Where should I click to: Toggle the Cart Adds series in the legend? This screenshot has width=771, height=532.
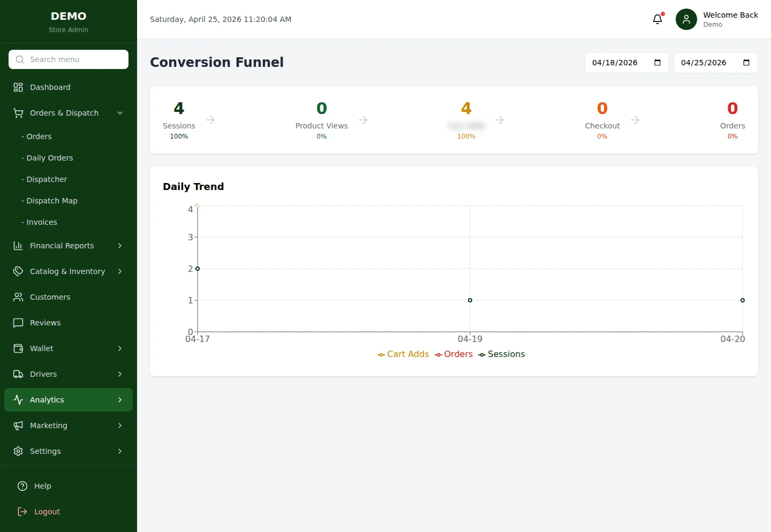403,354
